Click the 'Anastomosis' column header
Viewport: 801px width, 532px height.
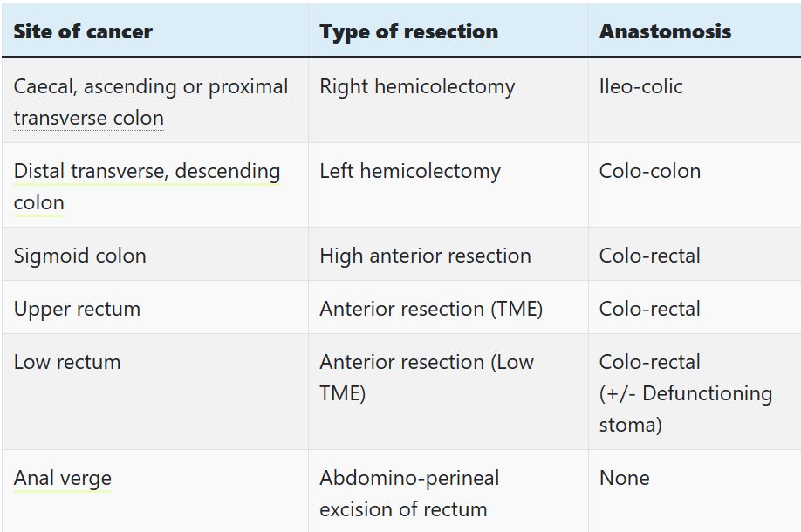[665, 31]
